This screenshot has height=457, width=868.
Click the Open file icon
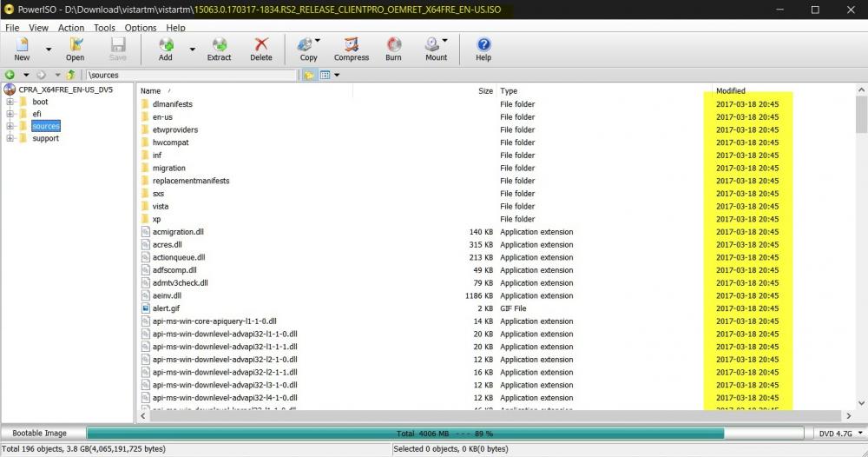pos(76,48)
